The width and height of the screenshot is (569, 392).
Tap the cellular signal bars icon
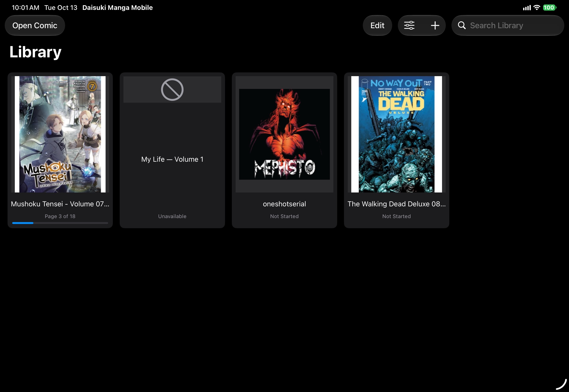(x=527, y=8)
